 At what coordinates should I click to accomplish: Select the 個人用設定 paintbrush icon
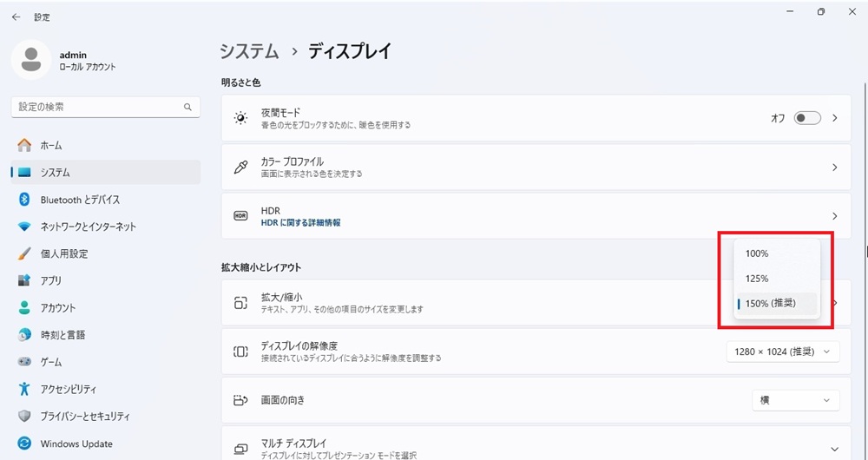pyautogui.click(x=24, y=253)
